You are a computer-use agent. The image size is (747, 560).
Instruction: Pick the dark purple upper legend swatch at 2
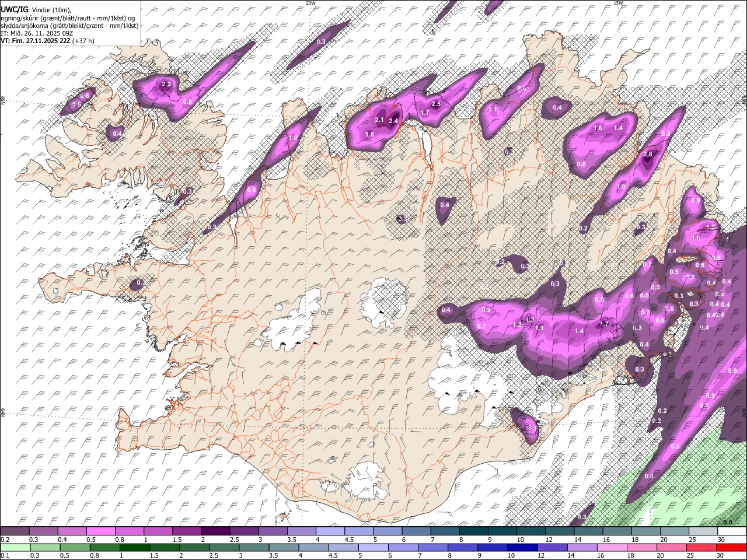point(215,531)
